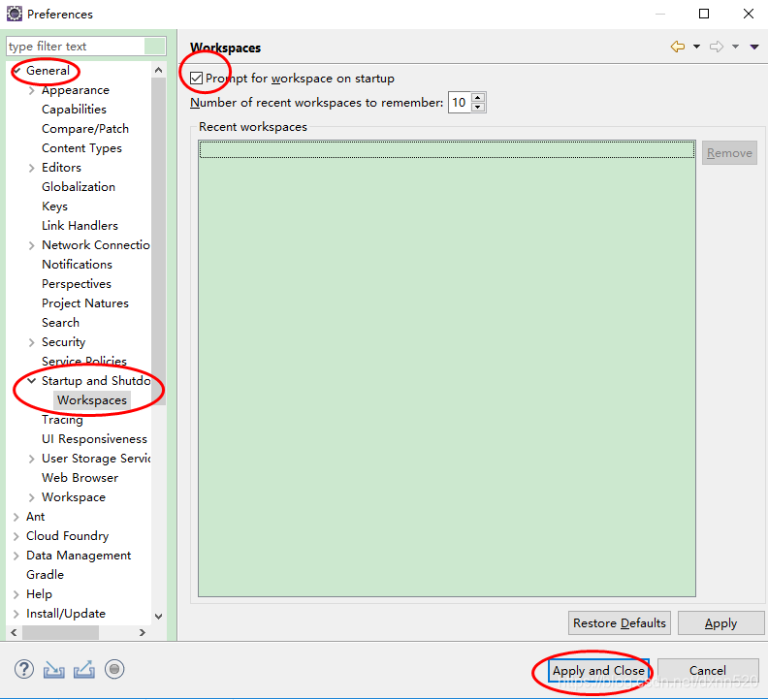Click the tree horizontal scrollbar left arrow
Image resolution: width=768 pixels, height=700 pixels.
[x=14, y=632]
